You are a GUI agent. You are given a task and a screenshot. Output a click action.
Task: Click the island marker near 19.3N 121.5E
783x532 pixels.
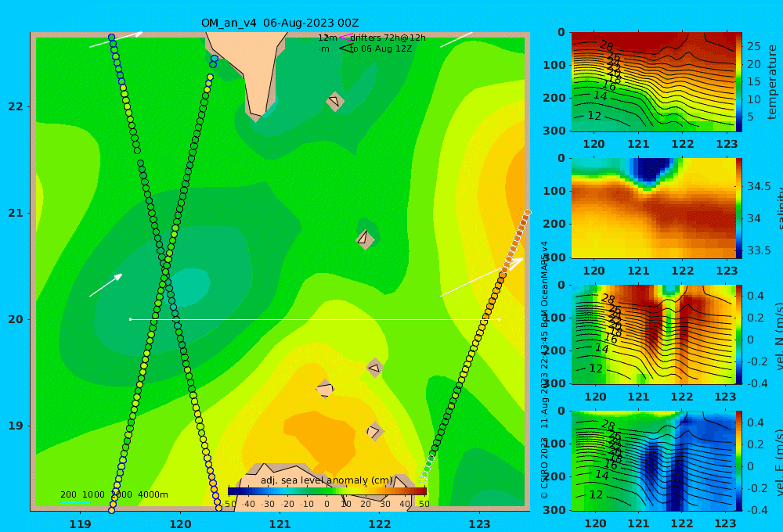pos(325,389)
